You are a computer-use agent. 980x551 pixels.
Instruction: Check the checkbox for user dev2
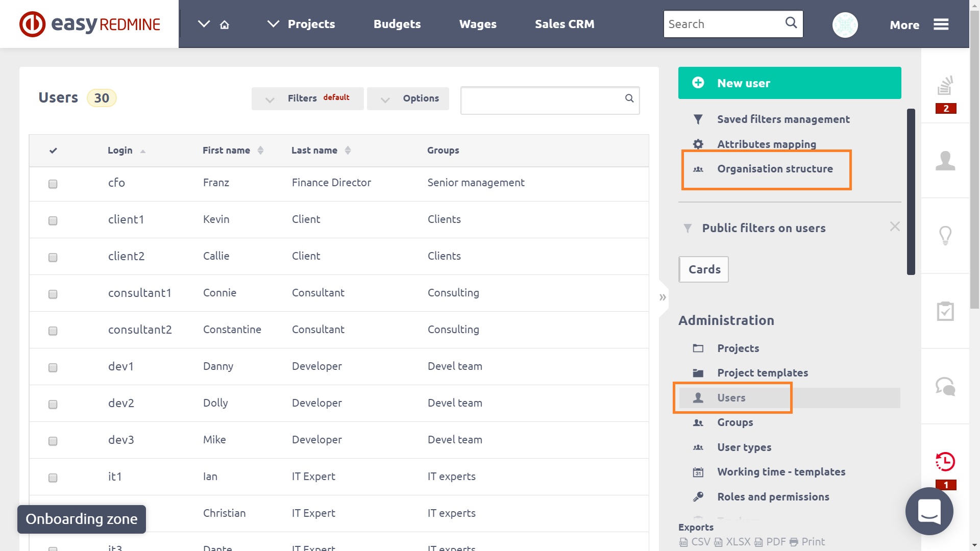pos(53,404)
